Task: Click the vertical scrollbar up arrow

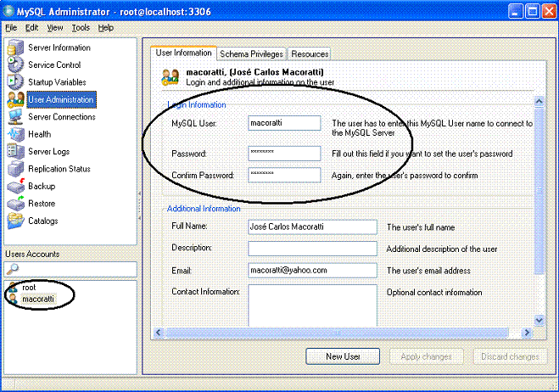Action: click(x=539, y=101)
